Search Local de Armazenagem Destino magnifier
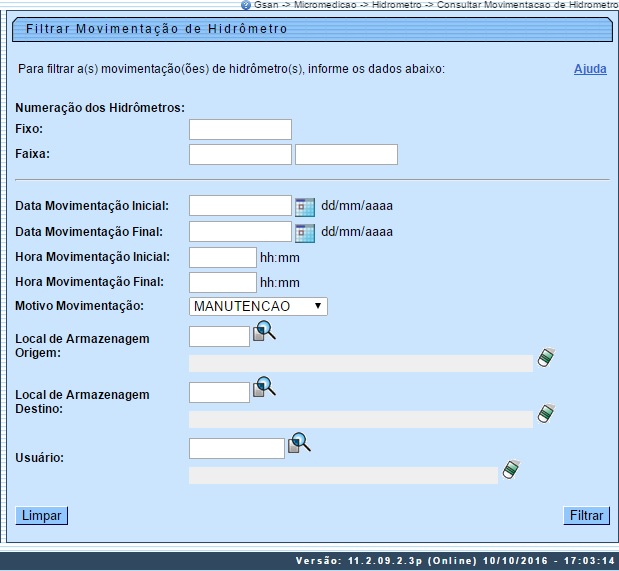The height and width of the screenshot is (571, 619). pyautogui.click(x=264, y=387)
